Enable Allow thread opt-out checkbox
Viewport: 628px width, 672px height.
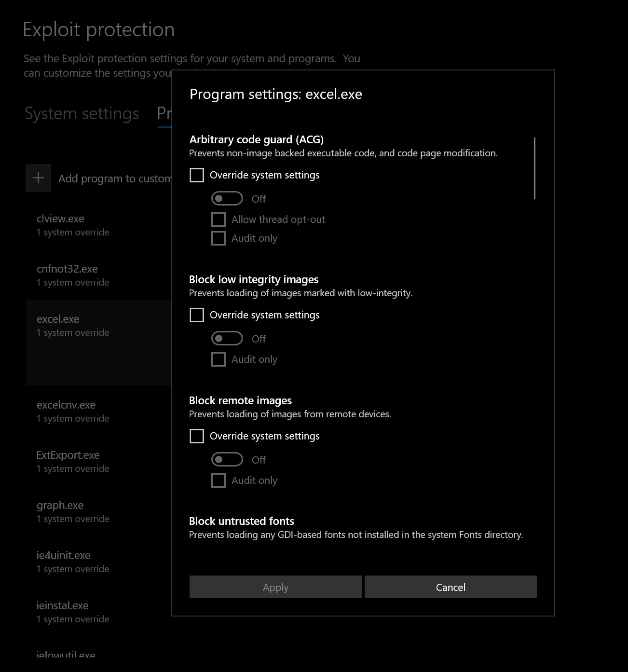pos(218,219)
